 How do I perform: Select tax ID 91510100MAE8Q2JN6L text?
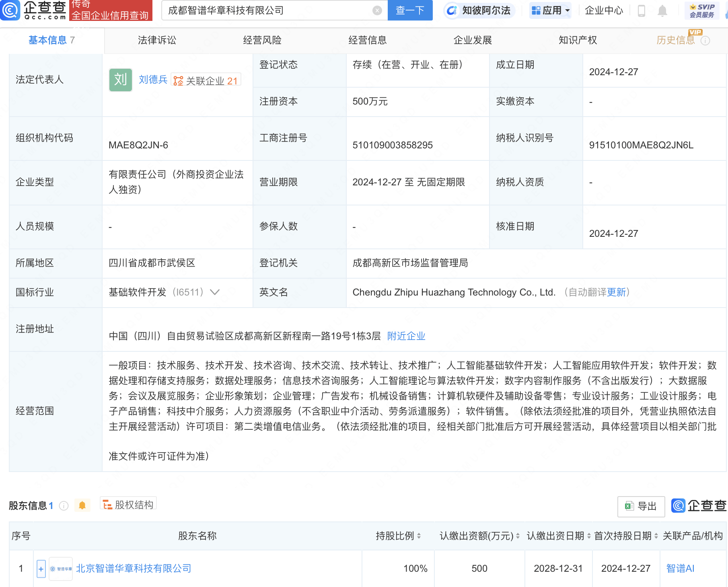pyautogui.click(x=641, y=145)
